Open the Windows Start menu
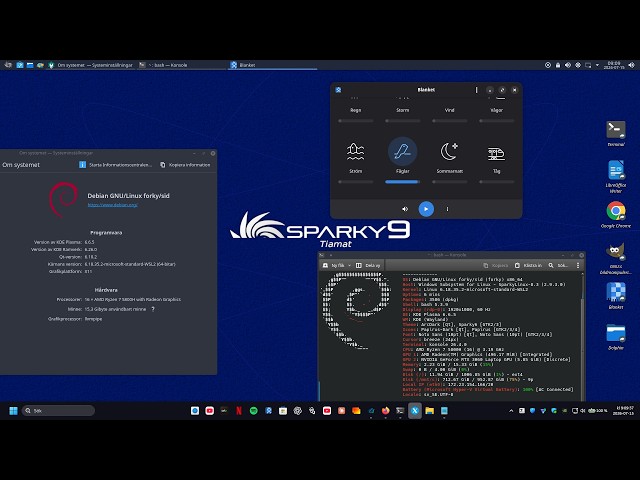The image size is (640, 480). pyautogui.click(x=13, y=411)
